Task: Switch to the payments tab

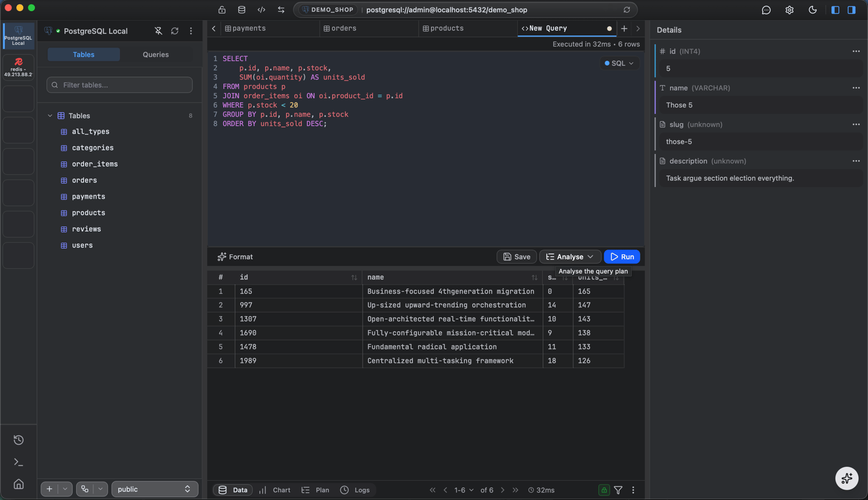Action: [x=270, y=28]
